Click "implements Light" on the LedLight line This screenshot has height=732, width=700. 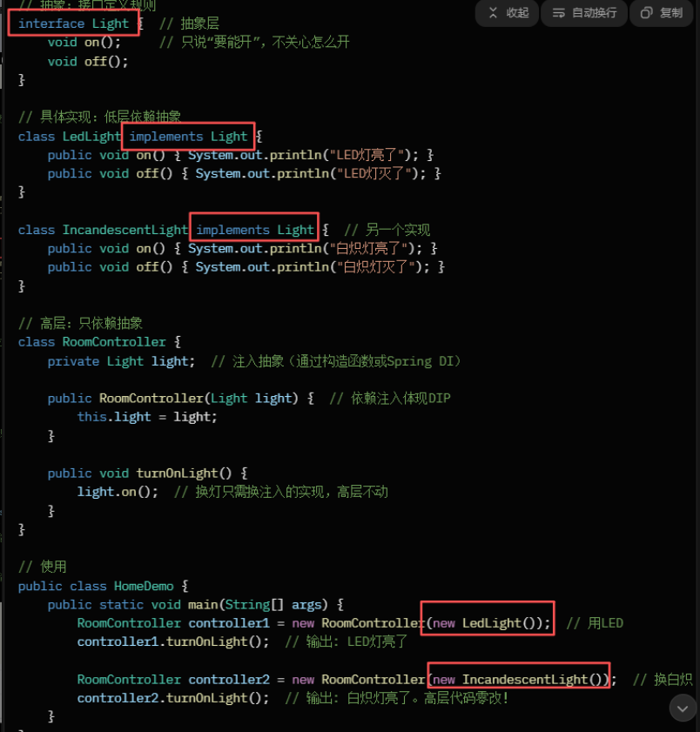pos(188,136)
